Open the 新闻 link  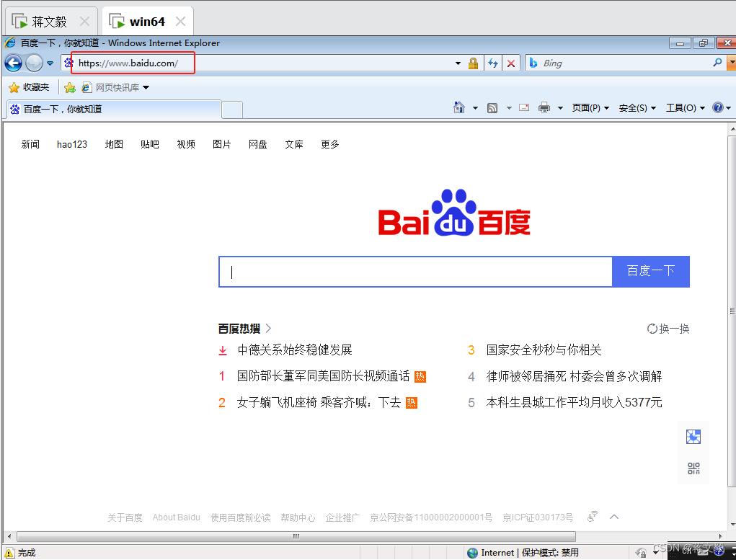click(30, 144)
